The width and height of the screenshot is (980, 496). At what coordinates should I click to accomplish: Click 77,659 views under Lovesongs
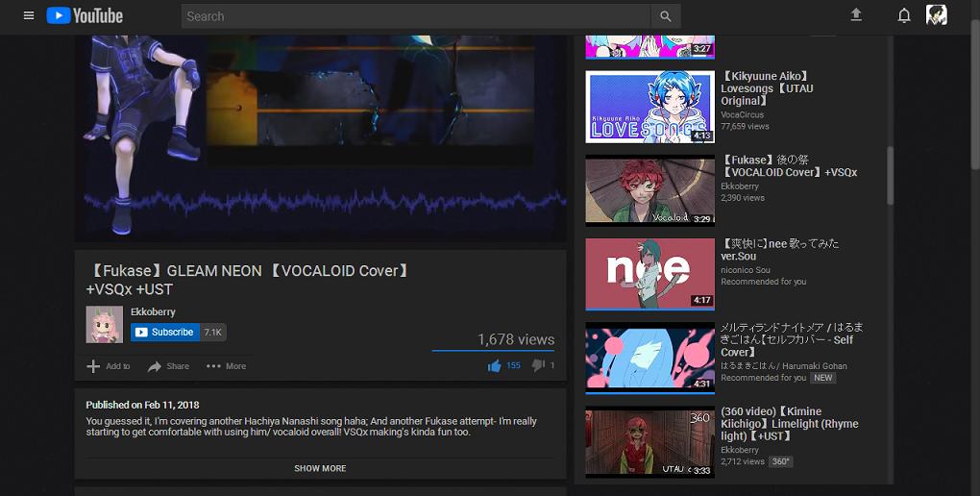[x=745, y=126]
